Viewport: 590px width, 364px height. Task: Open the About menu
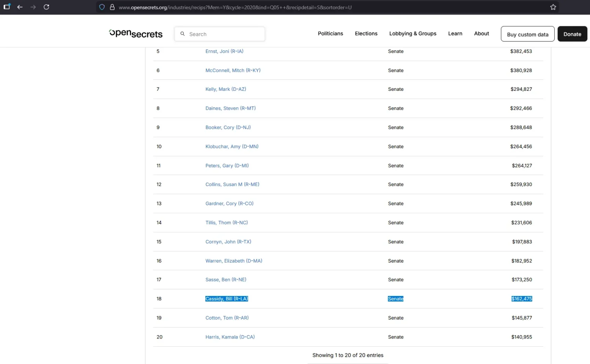click(481, 34)
